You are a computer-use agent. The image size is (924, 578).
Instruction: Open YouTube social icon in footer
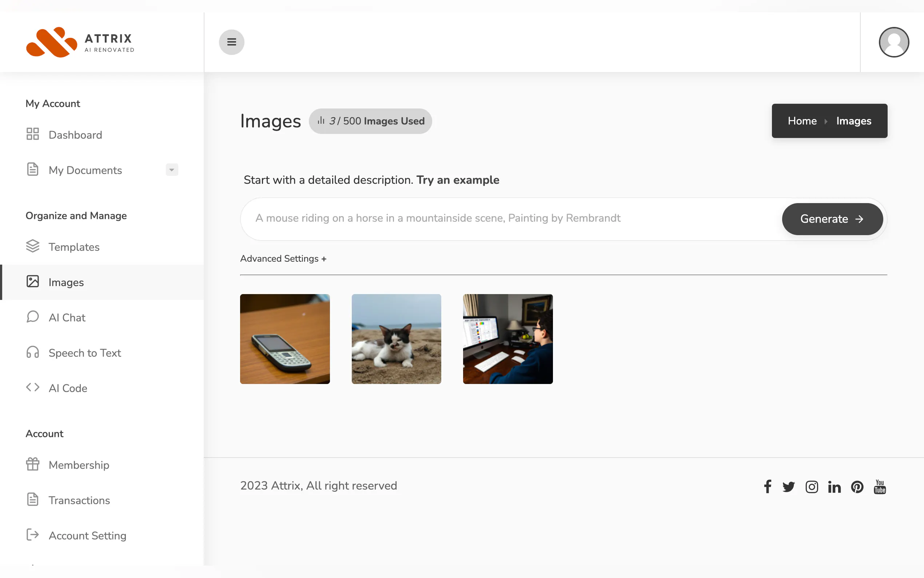(880, 487)
